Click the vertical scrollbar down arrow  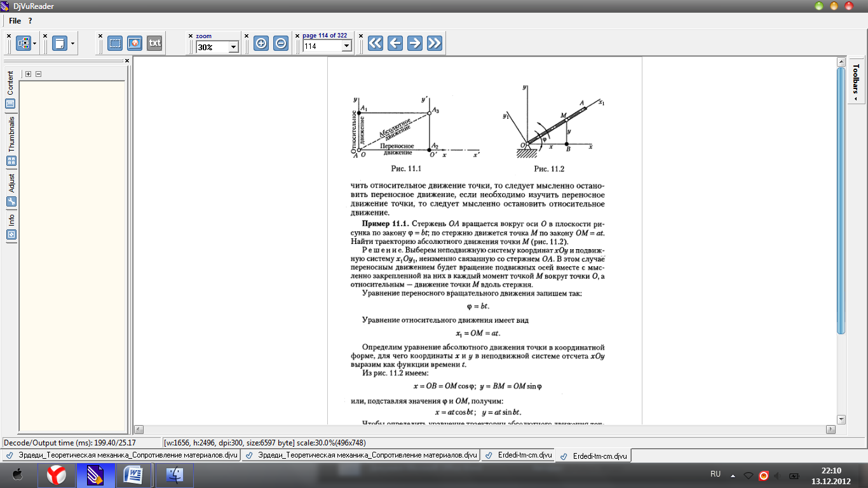click(x=841, y=419)
